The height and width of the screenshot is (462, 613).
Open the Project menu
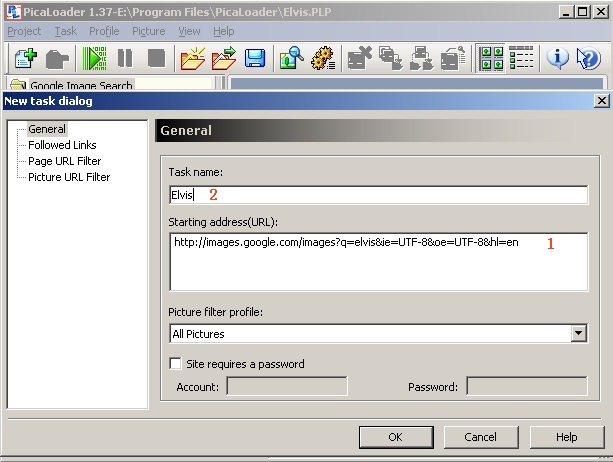(24, 31)
